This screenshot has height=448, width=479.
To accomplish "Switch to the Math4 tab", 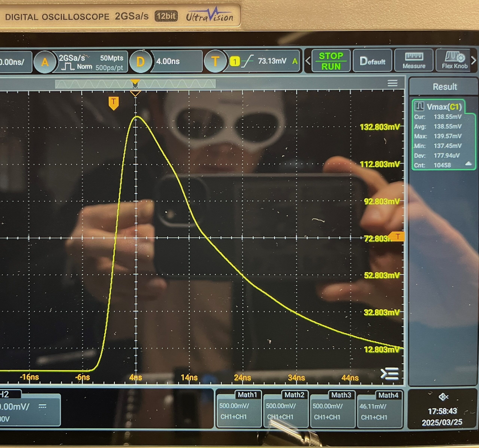I will (389, 395).
